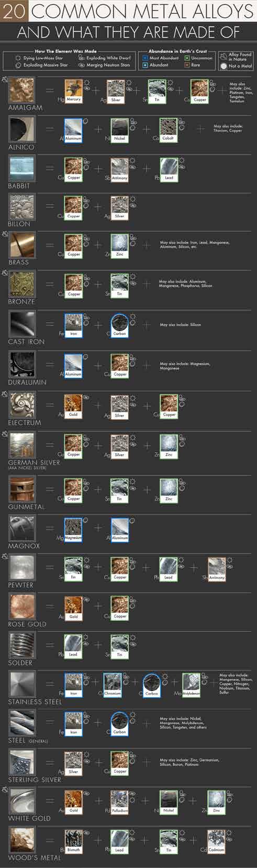
Task: Select the Carbon tile in Cast Iron row
Action: point(119,325)
